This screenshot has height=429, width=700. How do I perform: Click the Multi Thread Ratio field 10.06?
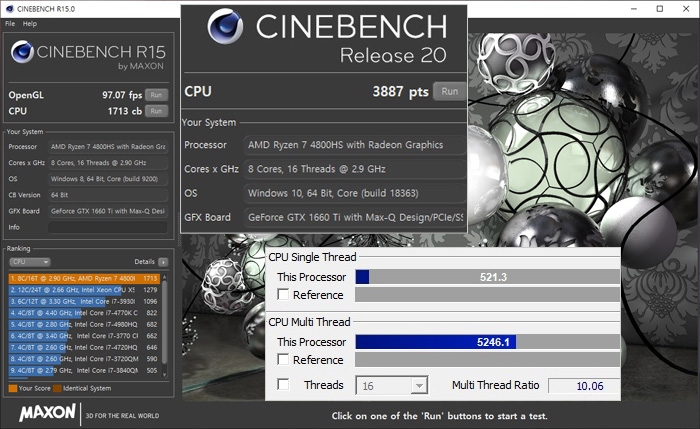pyautogui.click(x=584, y=386)
